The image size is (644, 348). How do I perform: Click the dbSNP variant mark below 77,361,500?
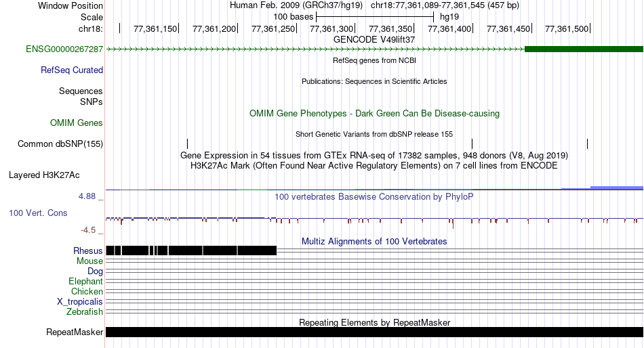[587, 144]
